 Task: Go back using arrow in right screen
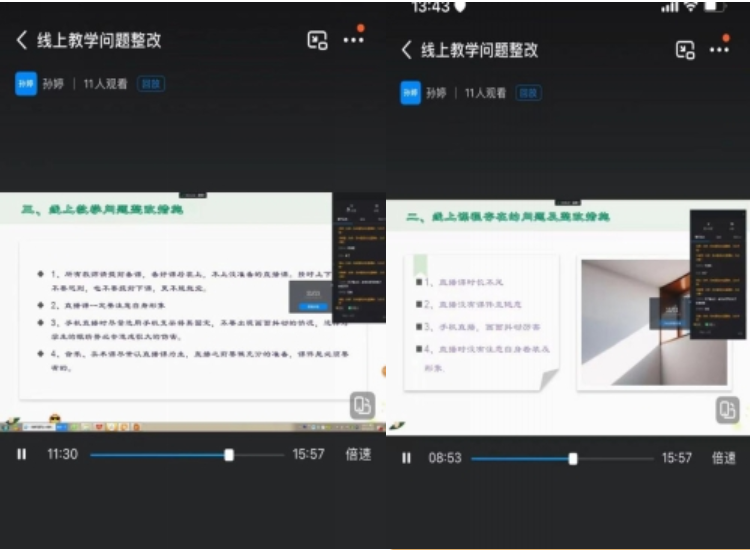(407, 50)
